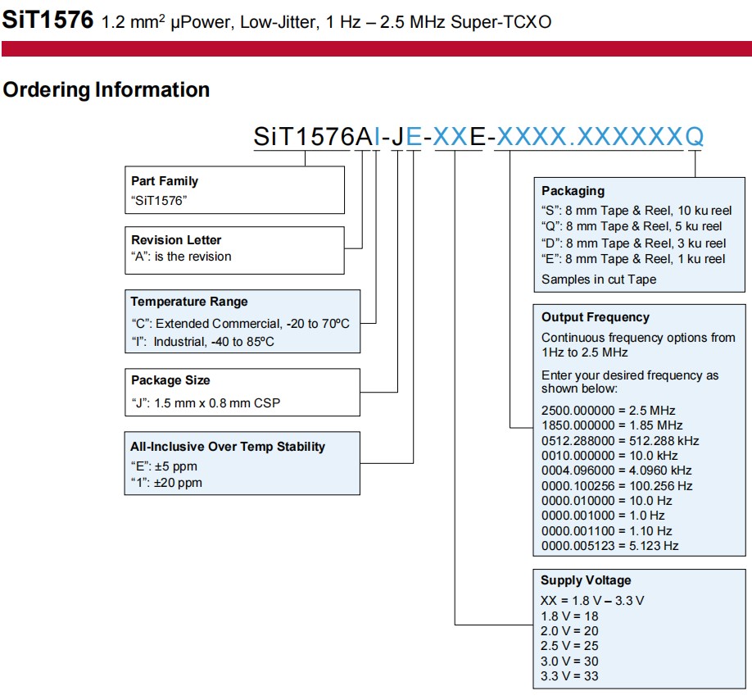Select the ±20 ppm stability option
The height and width of the screenshot is (700, 752).
[166, 483]
